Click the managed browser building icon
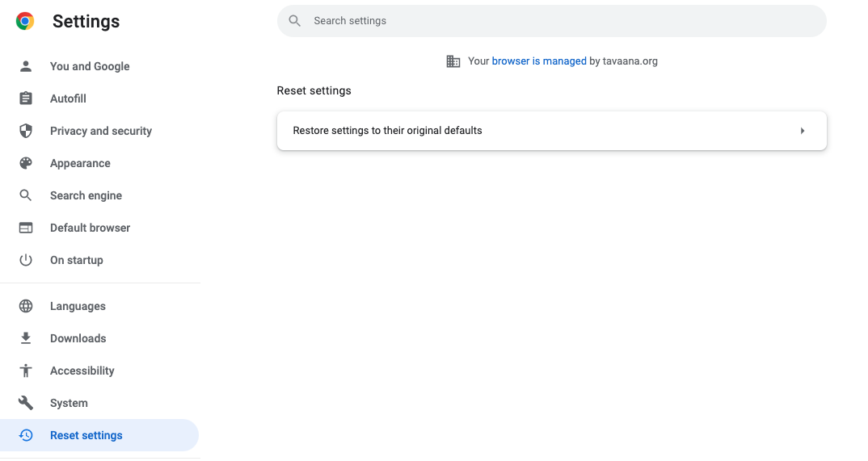This screenshot has width=868, height=461. pos(453,61)
